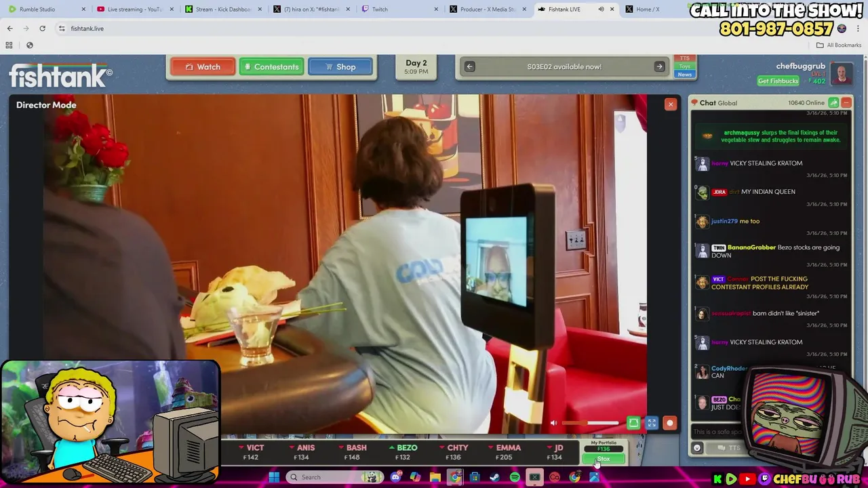Screen dimensions: 868x488
Task: Select JD stock in ticker
Action: (x=555, y=452)
